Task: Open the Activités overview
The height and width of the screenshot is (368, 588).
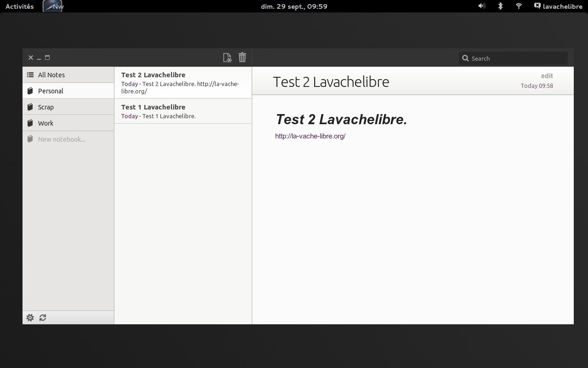Action: [x=19, y=6]
